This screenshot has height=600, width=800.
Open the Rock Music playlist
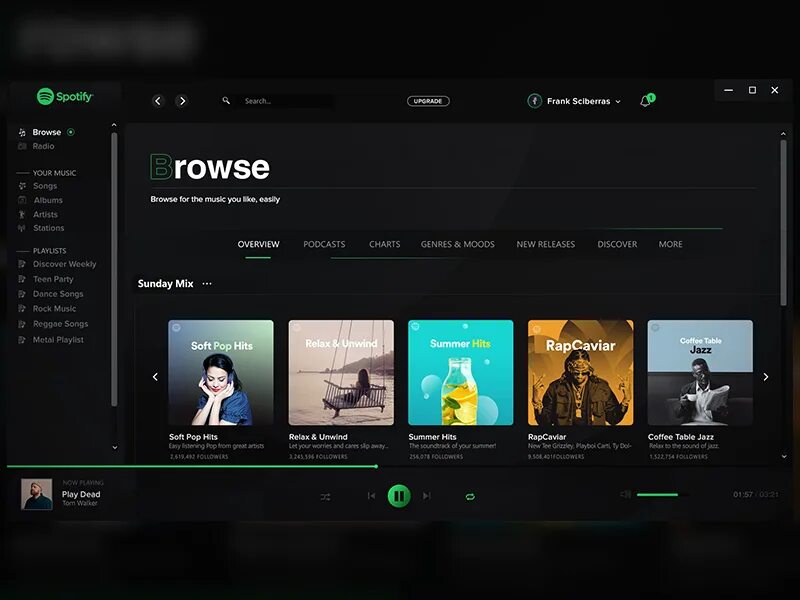coord(54,309)
